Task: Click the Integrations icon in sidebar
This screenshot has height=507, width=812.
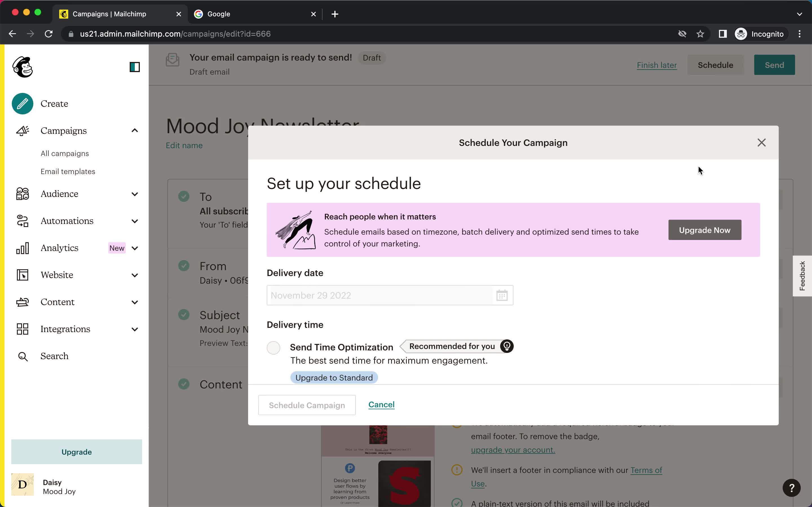Action: click(x=22, y=328)
